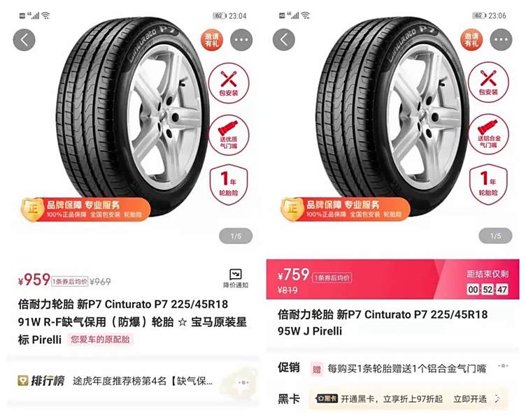Tap the back arrow on the right screen

(284, 40)
